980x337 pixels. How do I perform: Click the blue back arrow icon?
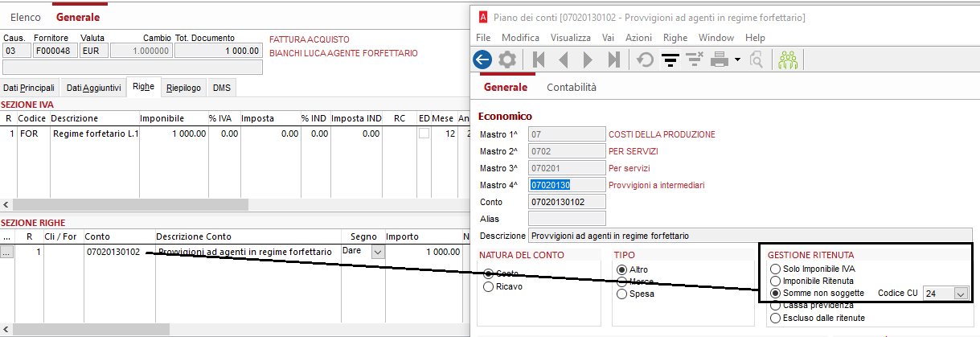tap(482, 59)
